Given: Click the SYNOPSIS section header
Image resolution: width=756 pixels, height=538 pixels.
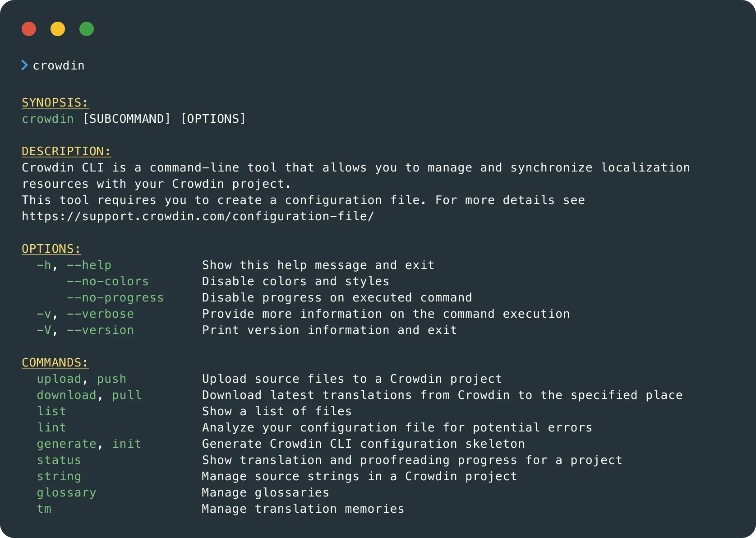Looking at the screenshot, I should pos(55,102).
